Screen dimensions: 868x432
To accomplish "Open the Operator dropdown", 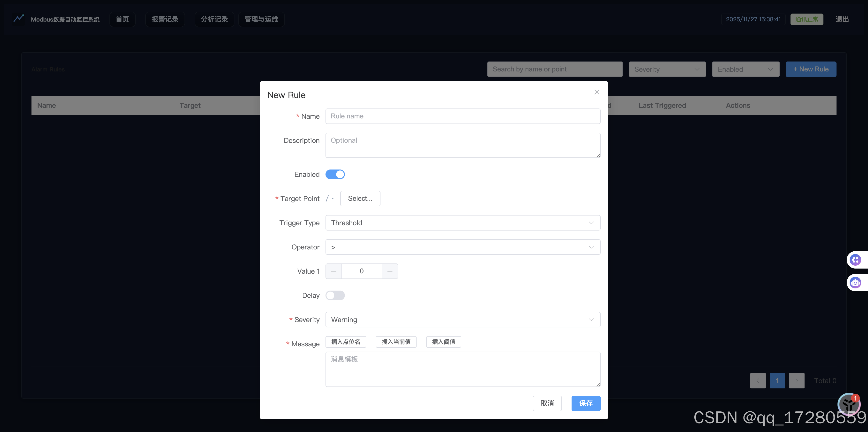I will point(463,247).
